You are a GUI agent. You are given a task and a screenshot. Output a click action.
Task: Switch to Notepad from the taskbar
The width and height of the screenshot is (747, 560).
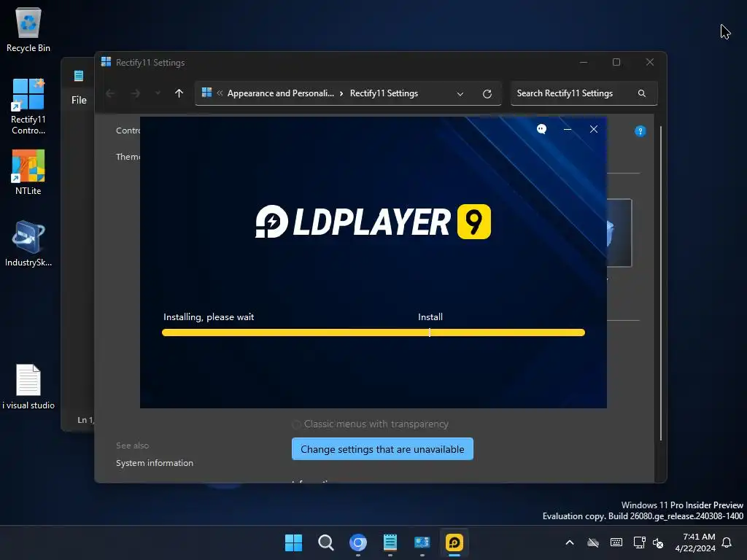[x=390, y=542]
